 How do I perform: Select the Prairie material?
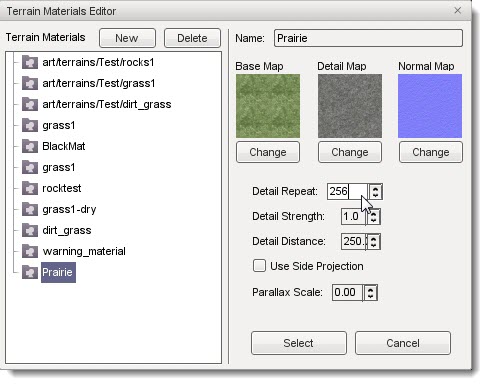pos(58,272)
